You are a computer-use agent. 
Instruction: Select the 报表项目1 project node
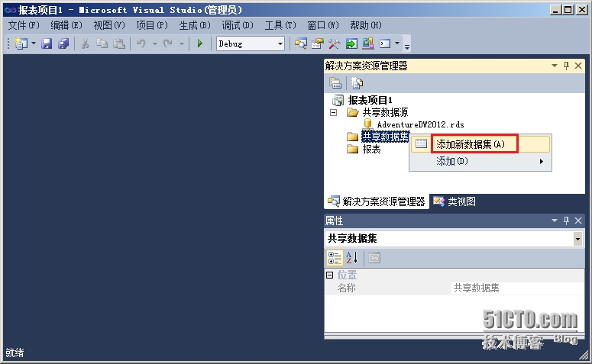(370, 100)
